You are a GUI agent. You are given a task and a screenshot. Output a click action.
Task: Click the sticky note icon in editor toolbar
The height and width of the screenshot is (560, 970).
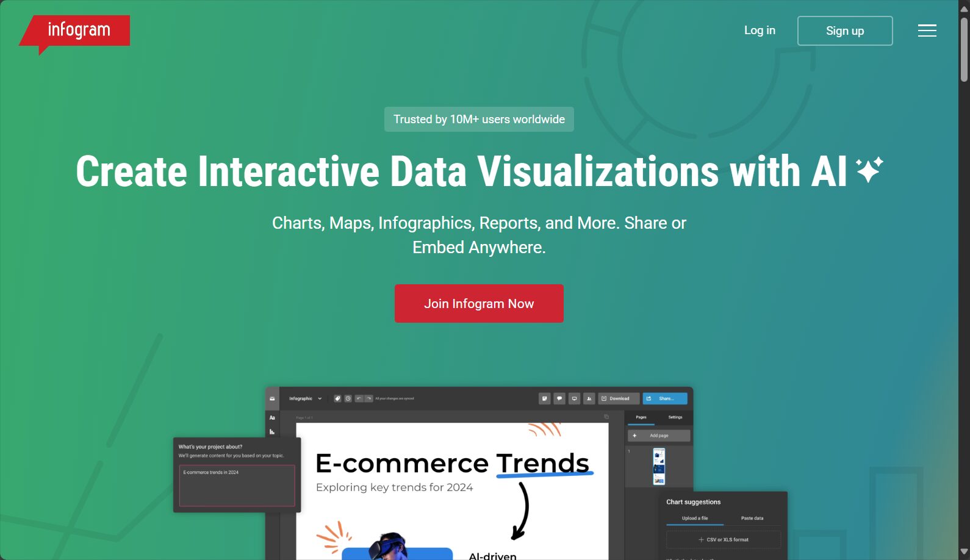coord(545,398)
